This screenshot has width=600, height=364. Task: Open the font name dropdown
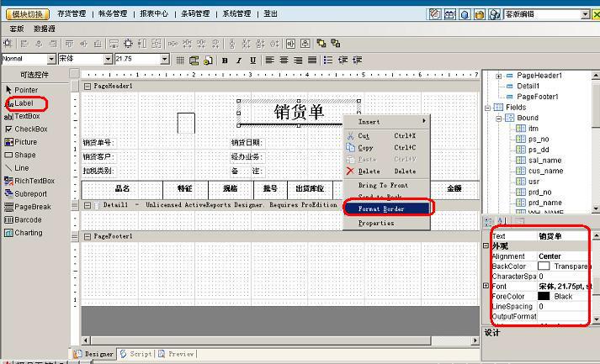(108, 60)
